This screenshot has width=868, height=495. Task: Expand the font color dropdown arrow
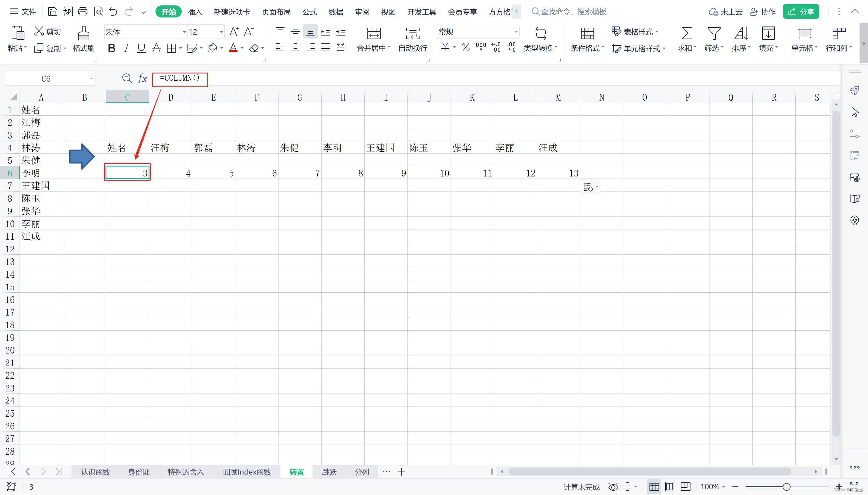[242, 48]
